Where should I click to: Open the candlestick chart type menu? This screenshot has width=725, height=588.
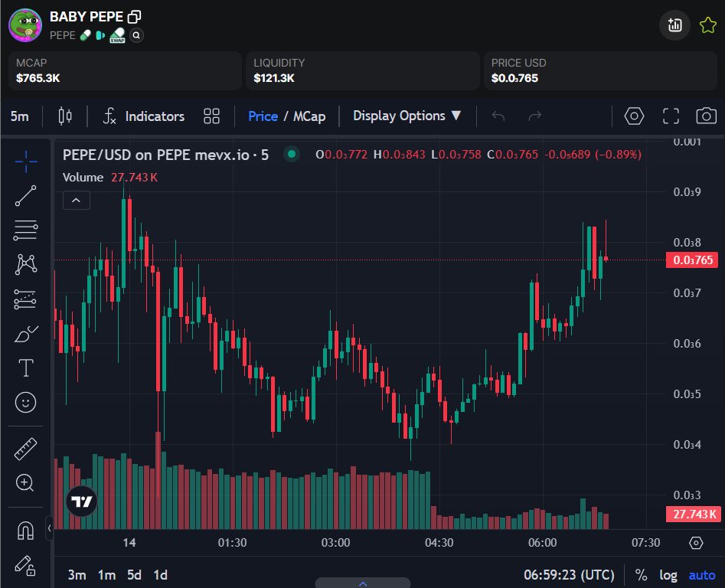(x=65, y=116)
